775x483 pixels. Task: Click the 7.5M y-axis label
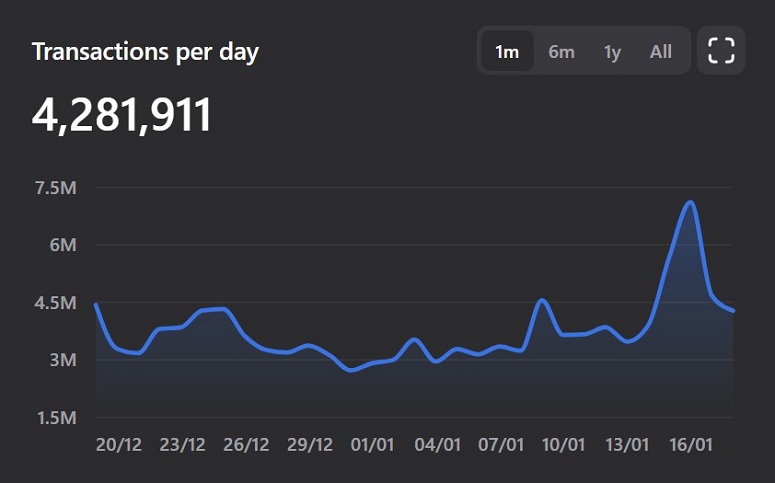pos(55,188)
